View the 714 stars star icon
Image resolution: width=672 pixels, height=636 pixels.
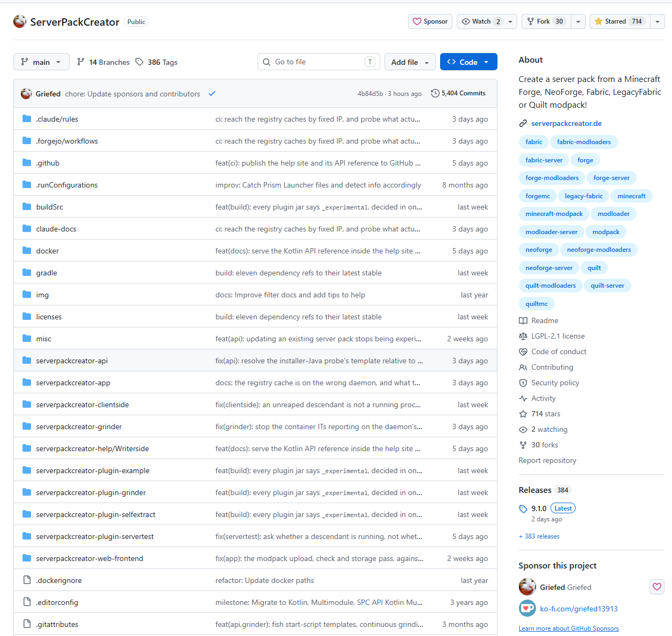click(x=523, y=414)
